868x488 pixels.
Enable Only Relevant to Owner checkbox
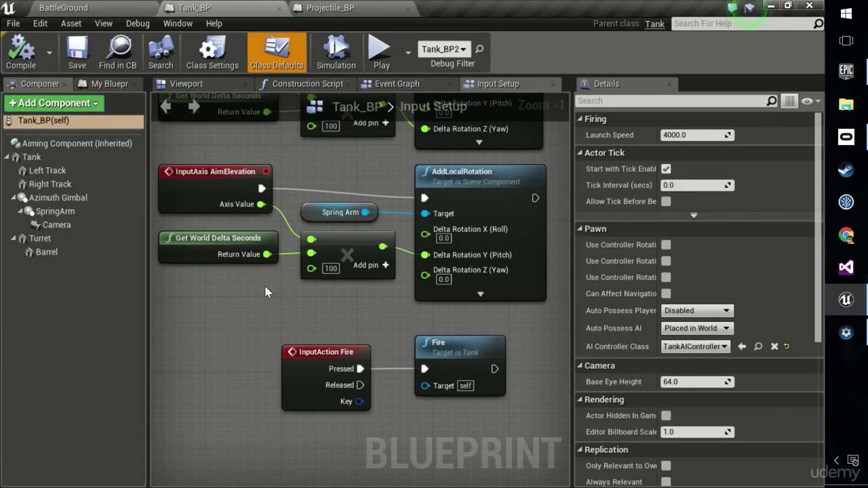[666, 466]
